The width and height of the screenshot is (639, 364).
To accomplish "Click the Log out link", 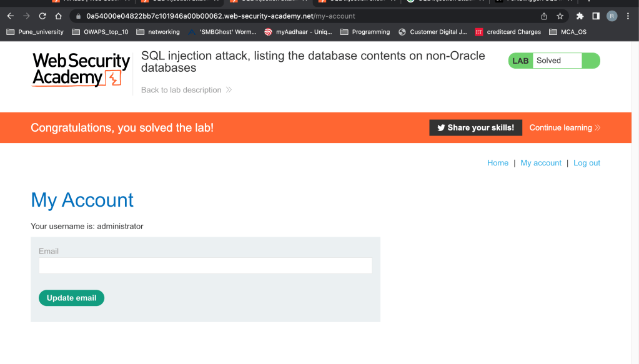I will tap(587, 163).
